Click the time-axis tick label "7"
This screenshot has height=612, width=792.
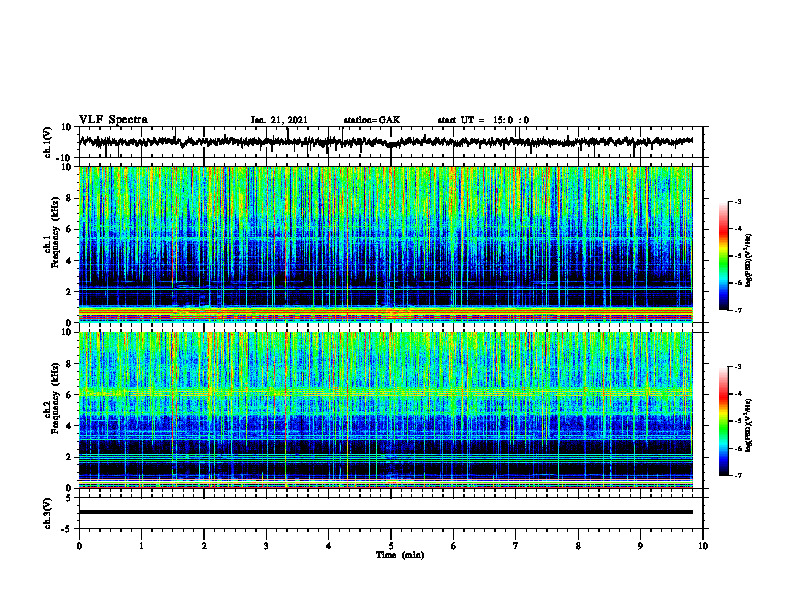pyautogui.click(x=516, y=546)
